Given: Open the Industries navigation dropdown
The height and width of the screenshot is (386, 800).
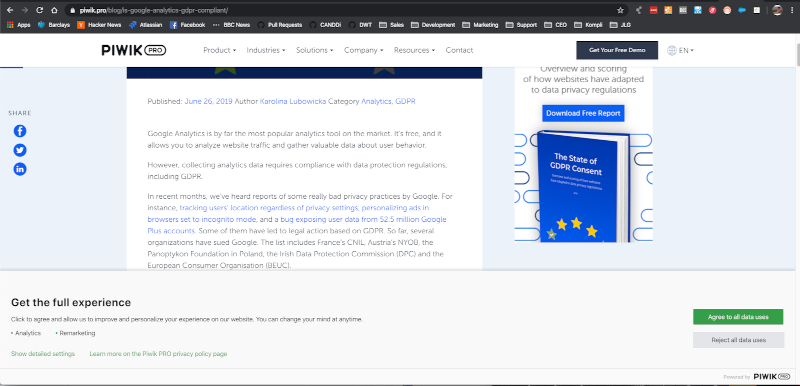Looking at the screenshot, I should click(266, 50).
